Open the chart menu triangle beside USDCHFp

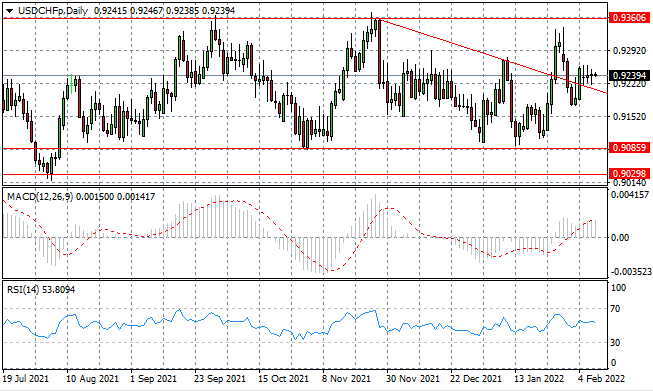(10, 11)
